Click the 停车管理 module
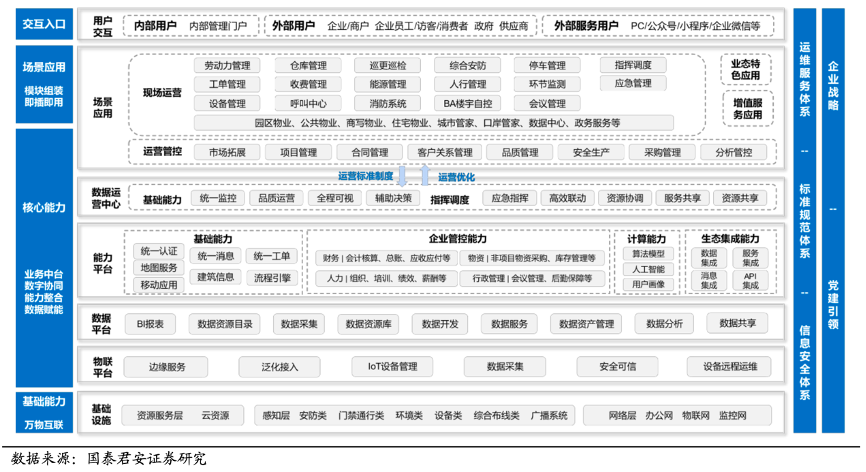 point(540,66)
